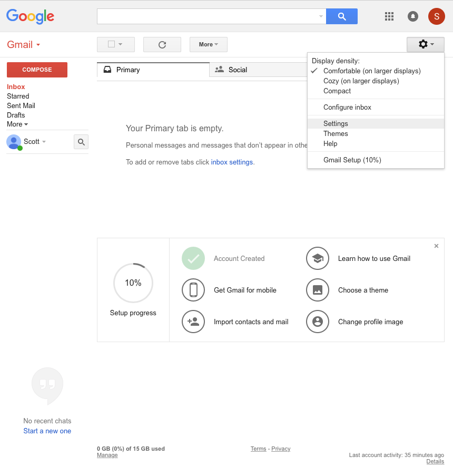This screenshot has width=453, height=476.
Task: Click Change profile image text
Action: [370, 322]
